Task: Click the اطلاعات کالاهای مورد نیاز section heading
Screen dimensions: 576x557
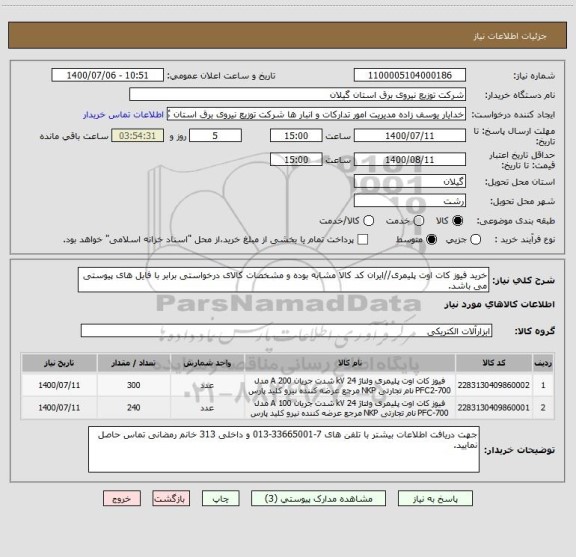Action: [x=500, y=304]
